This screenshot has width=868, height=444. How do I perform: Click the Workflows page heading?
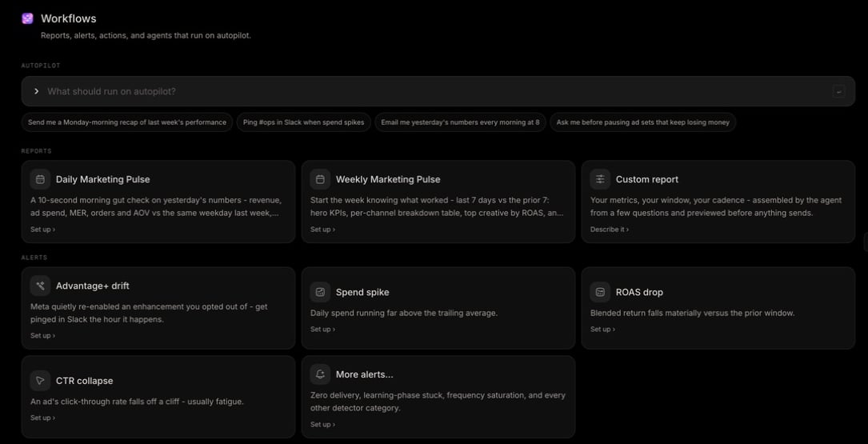pyautogui.click(x=69, y=19)
